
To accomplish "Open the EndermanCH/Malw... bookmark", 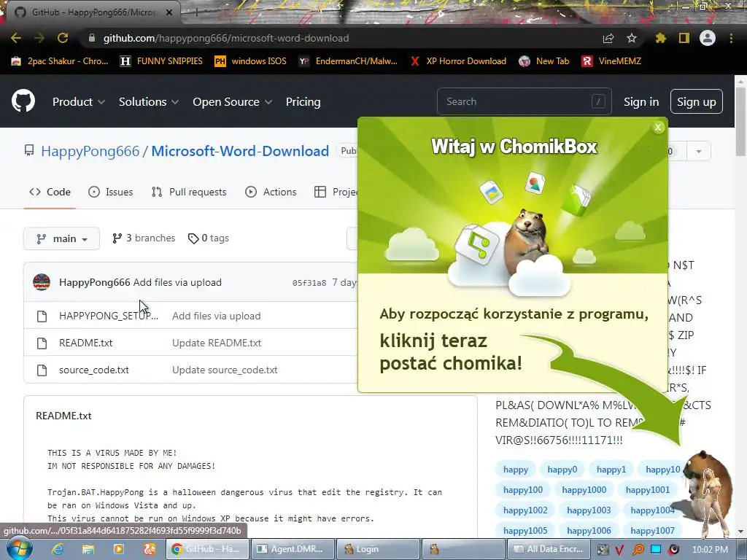I will (x=348, y=61).
